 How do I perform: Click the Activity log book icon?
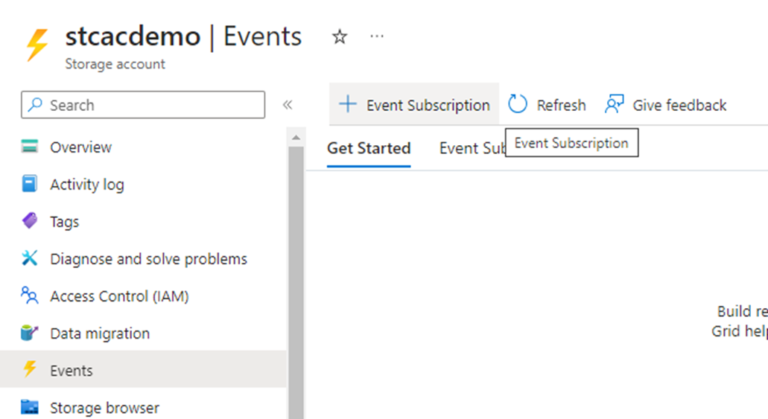29,184
